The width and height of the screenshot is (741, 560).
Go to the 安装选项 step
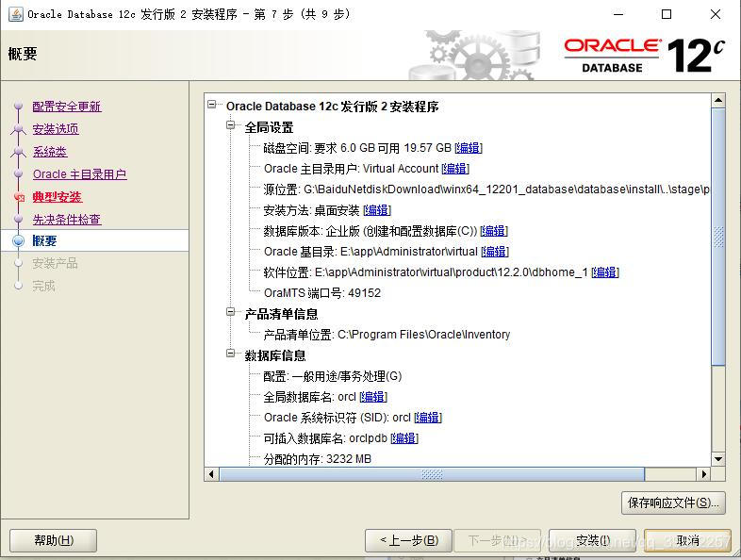(56, 129)
